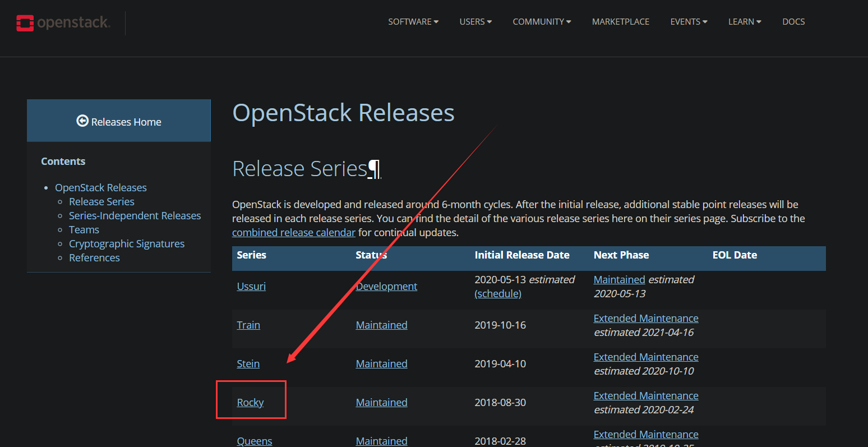
Task: Jump to Cryptographic Signatures section
Action: point(127,243)
